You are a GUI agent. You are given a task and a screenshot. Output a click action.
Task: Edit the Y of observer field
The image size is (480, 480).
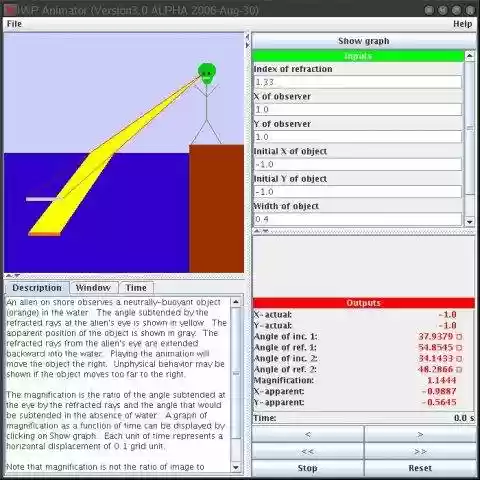click(358, 137)
